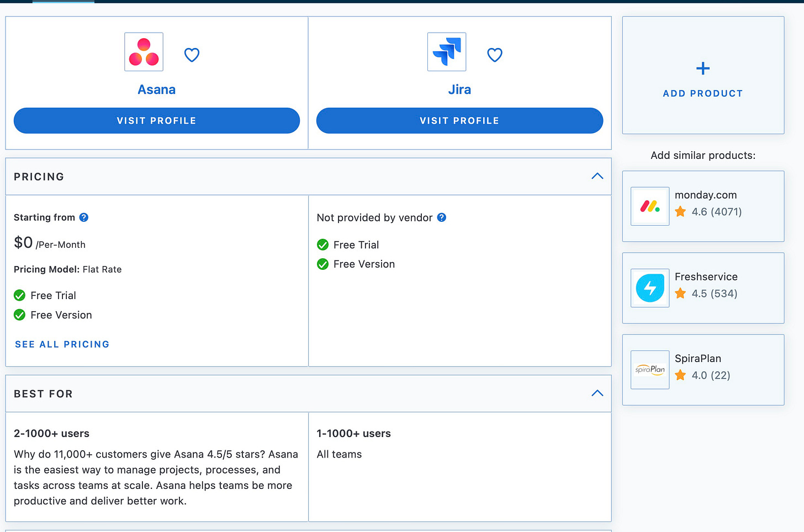The image size is (804, 532).
Task: Click Asana's Free Trial checkmark icon
Action: [20, 295]
